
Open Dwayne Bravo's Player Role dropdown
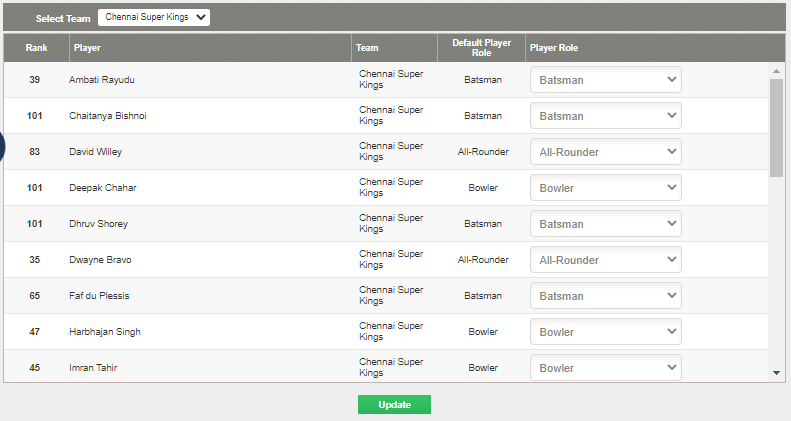[605, 260]
